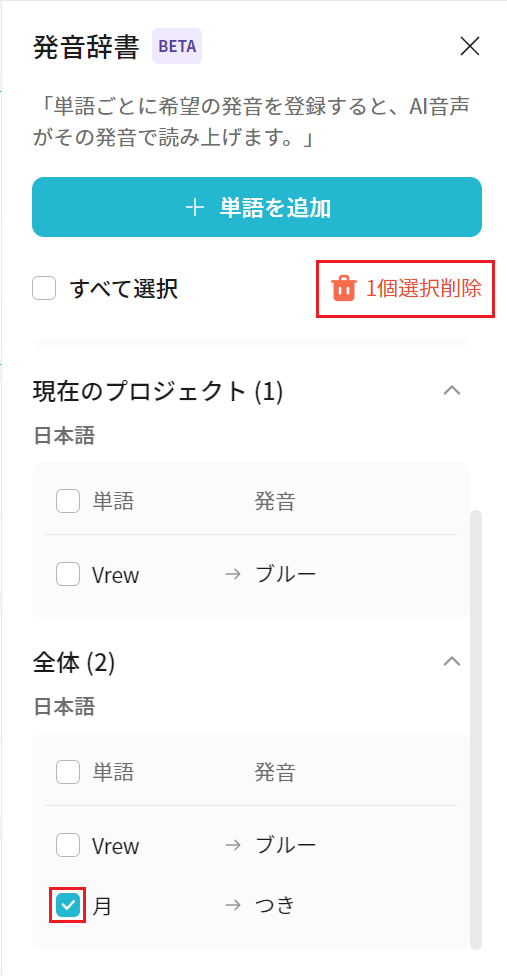The image size is (507, 976).
Task: Click the ブルー pronunciation in 現在のプロジェクト
Action: (x=286, y=574)
